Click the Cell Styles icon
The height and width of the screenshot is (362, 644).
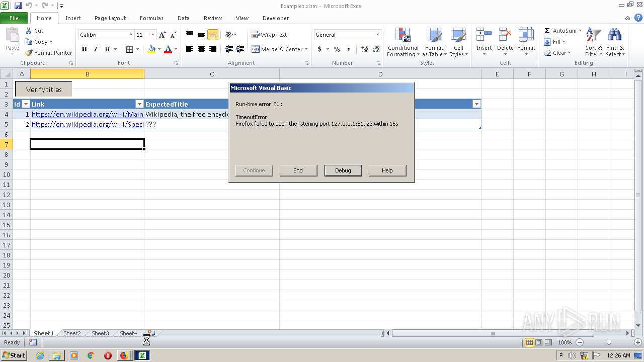[458, 35]
